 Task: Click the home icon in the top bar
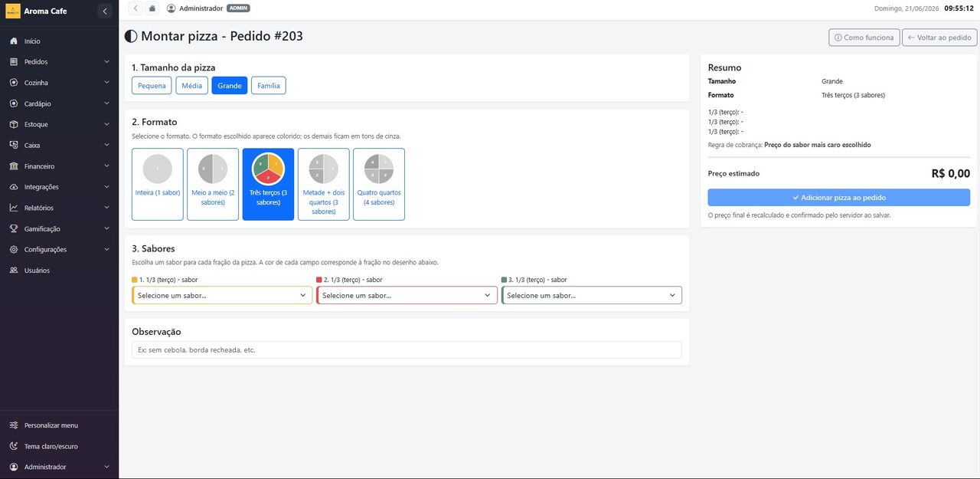(x=152, y=8)
